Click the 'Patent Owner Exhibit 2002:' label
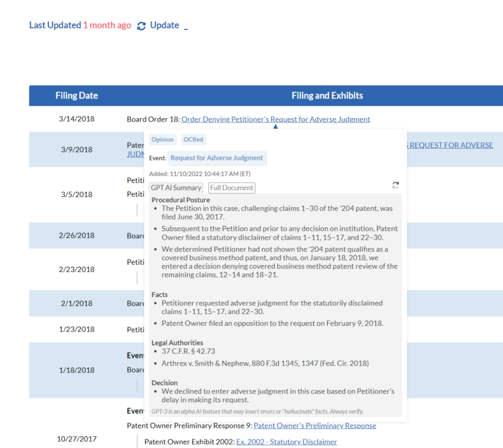This screenshot has width=503, height=448. pos(189,442)
